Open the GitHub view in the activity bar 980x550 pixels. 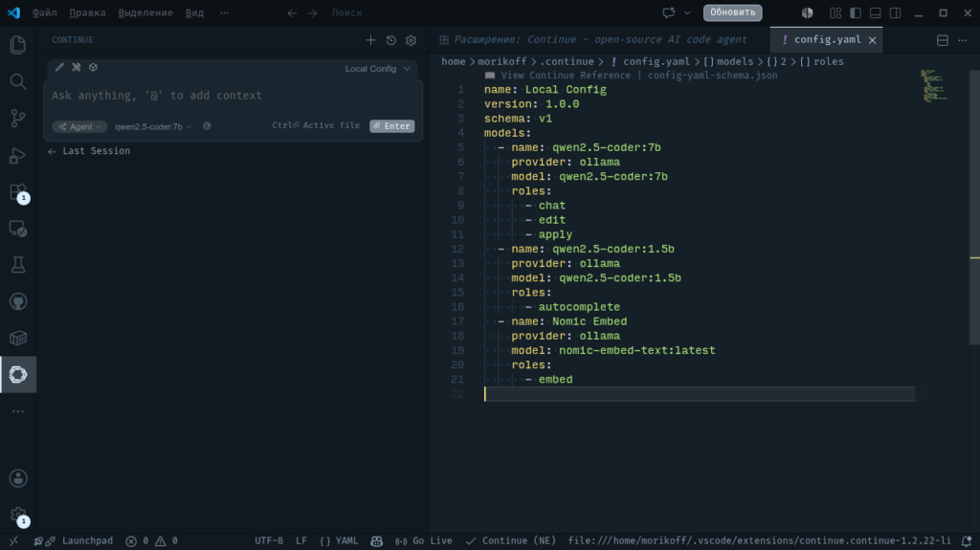tap(18, 302)
